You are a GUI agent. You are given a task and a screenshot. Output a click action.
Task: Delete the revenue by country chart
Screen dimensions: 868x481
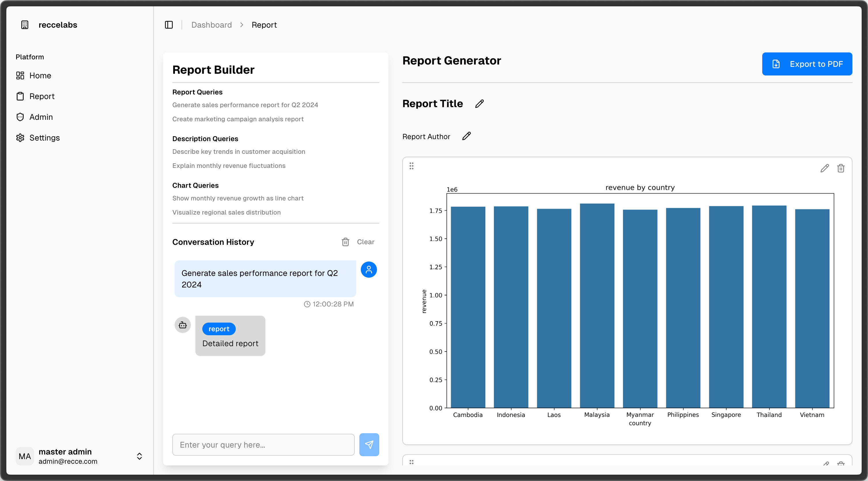pyautogui.click(x=841, y=168)
